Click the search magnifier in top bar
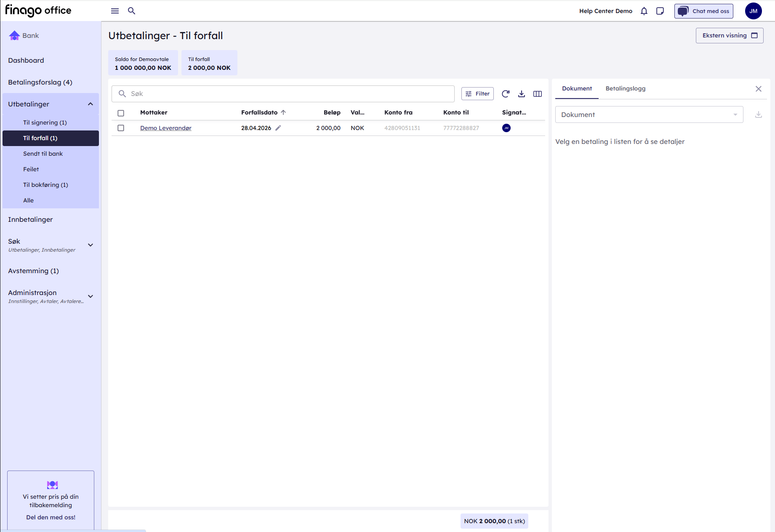775x532 pixels. click(132, 11)
